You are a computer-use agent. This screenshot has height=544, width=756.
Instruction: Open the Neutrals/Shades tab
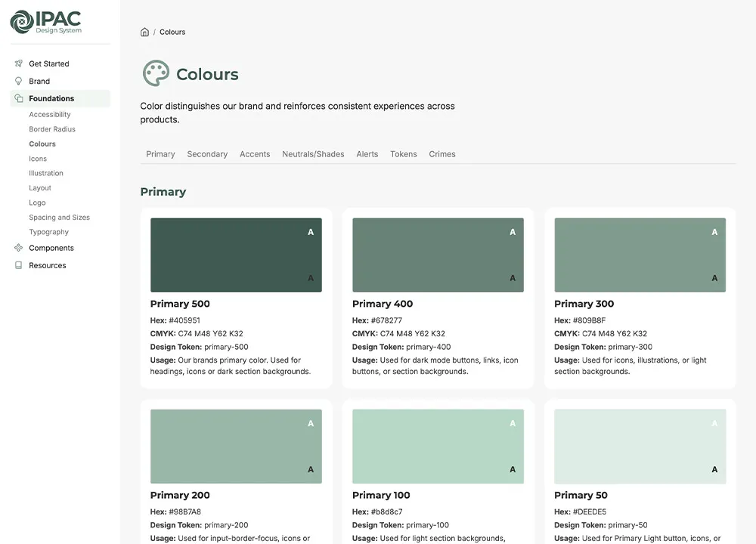(314, 154)
